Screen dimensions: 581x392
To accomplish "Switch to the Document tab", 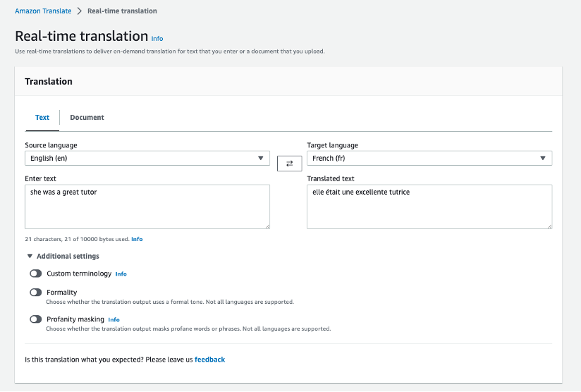I will (87, 118).
